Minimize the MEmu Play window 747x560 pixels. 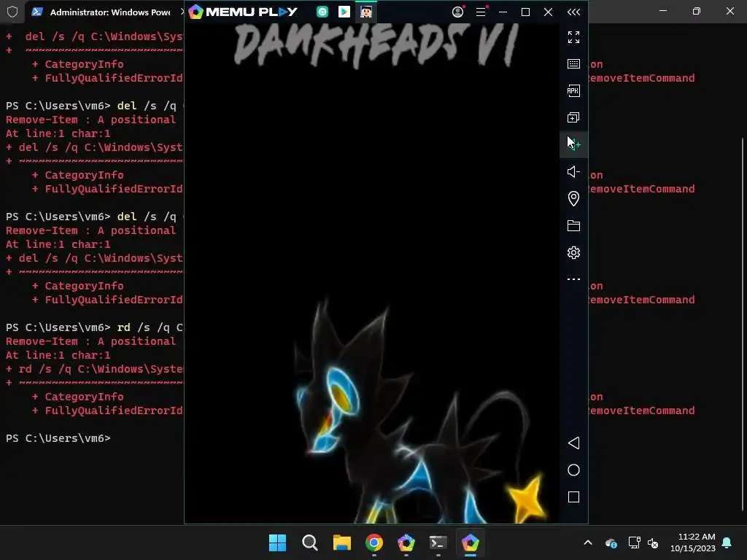(x=503, y=12)
